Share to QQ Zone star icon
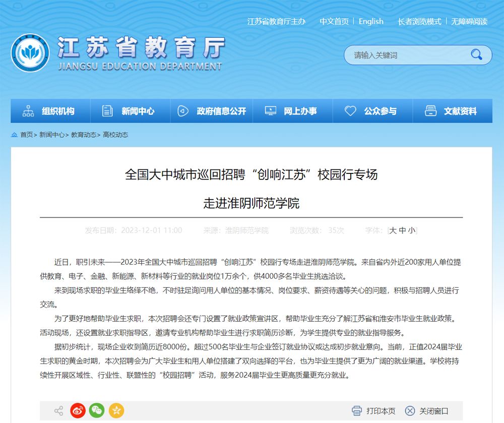The height and width of the screenshot is (423, 504). (116, 410)
